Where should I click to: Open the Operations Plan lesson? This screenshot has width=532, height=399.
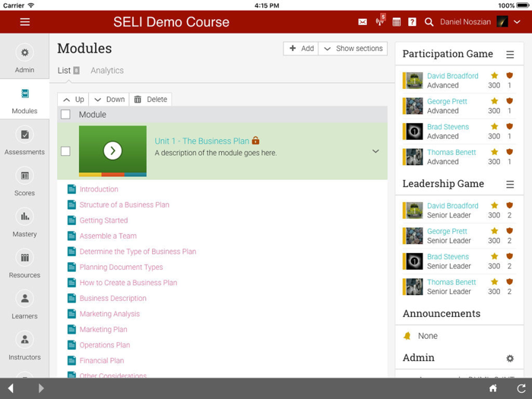tap(105, 345)
